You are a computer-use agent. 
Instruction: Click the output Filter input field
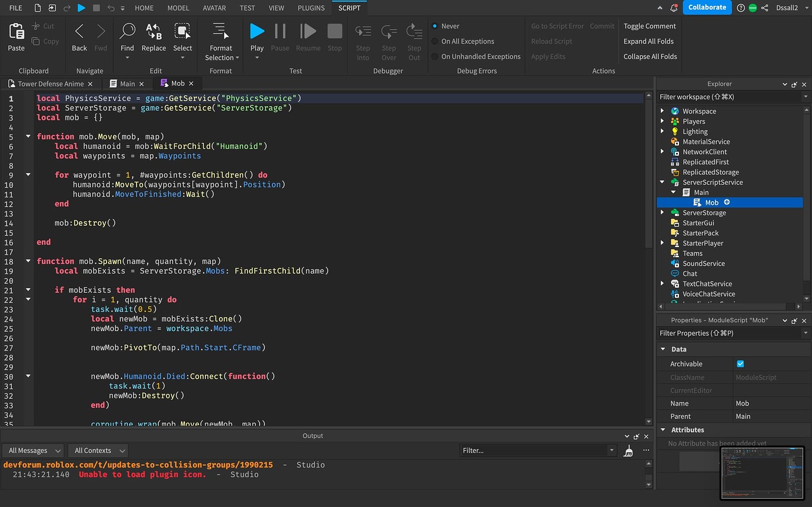pyautogui.click(x=537, y=451)
